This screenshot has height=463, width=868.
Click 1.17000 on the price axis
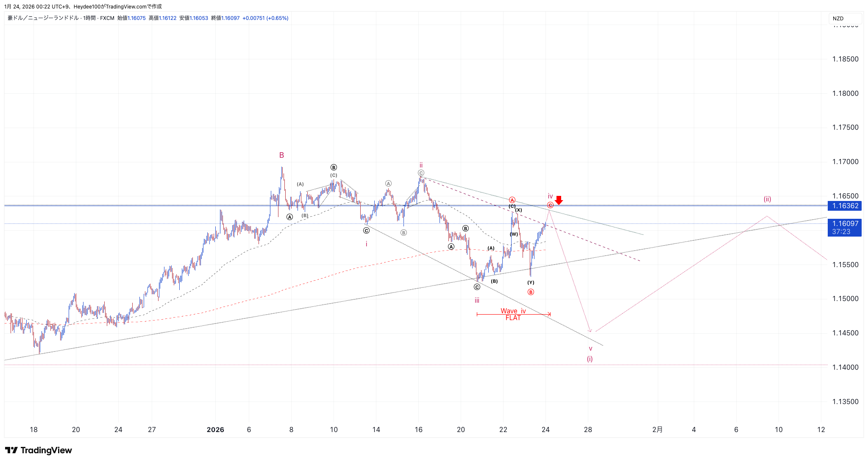845,162
